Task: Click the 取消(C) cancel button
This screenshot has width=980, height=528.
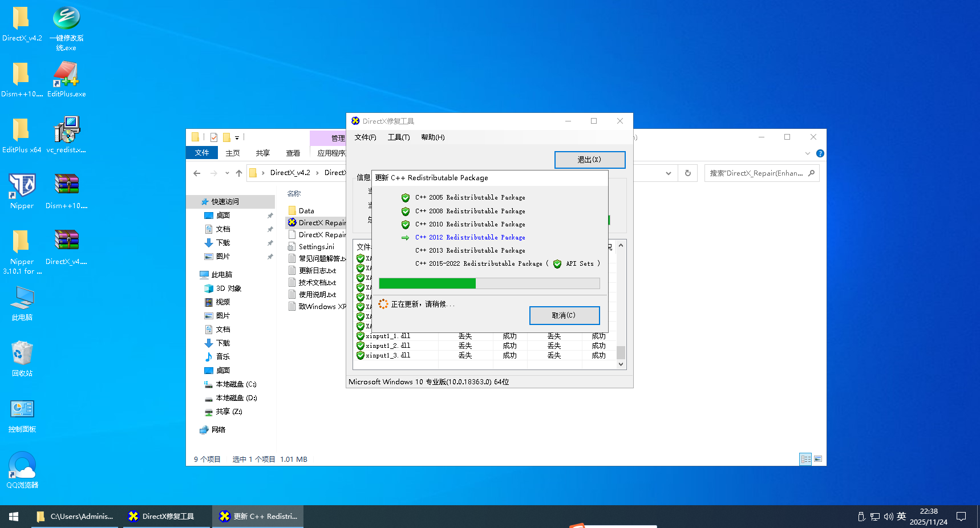Action: click(564, 315)
